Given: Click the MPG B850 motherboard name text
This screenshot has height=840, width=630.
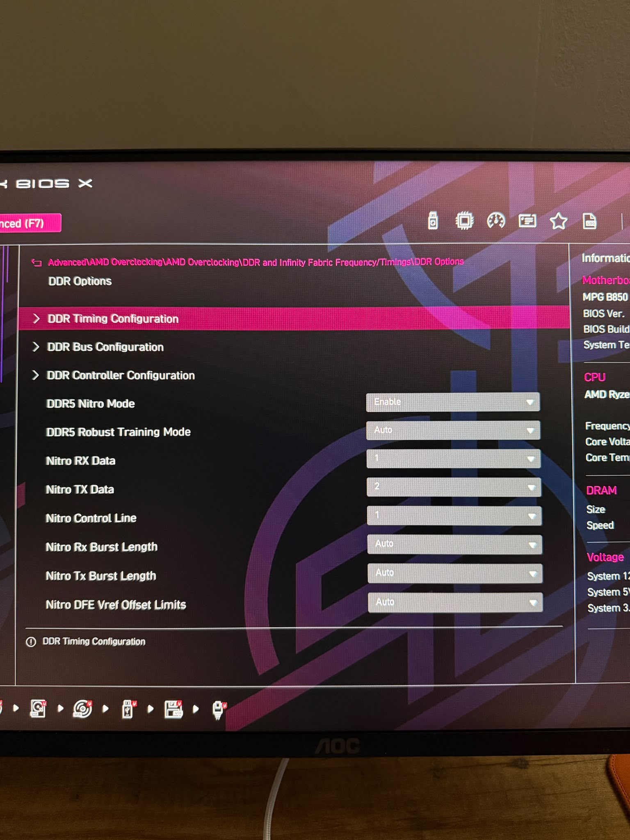Looking at the screenshot, I should tap(606, 297).
